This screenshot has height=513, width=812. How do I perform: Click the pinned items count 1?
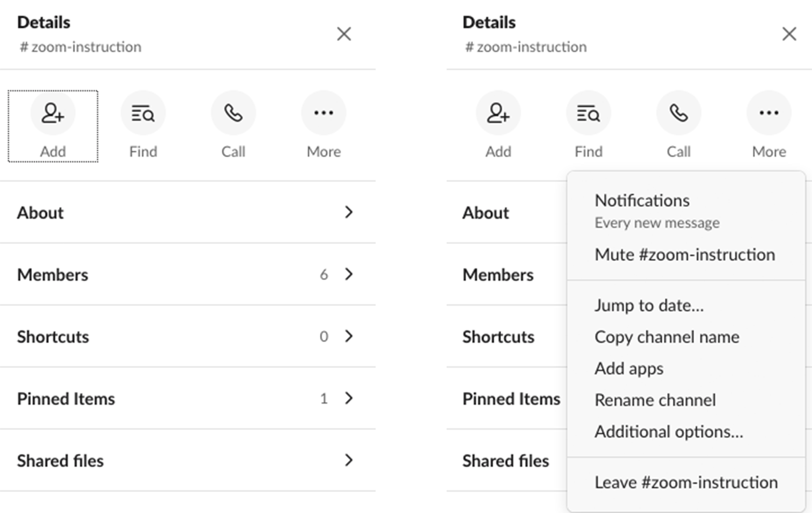[x=324, y=399]
